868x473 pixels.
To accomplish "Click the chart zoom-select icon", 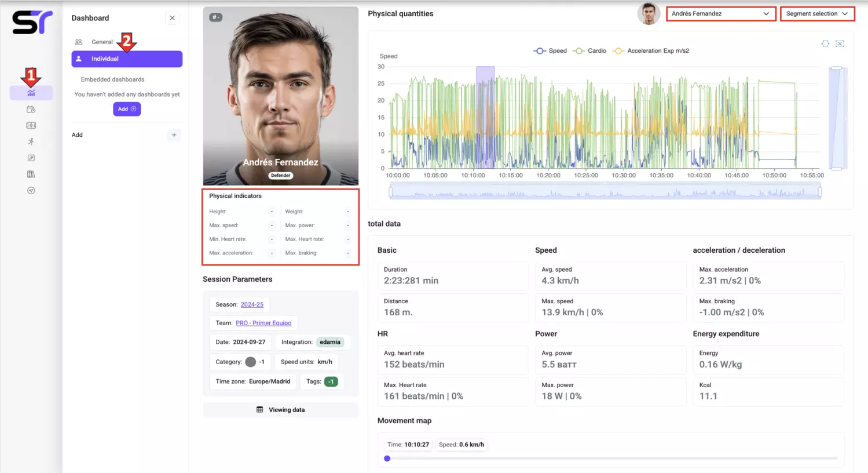I will pyautogui.click(x=825, y=43).
